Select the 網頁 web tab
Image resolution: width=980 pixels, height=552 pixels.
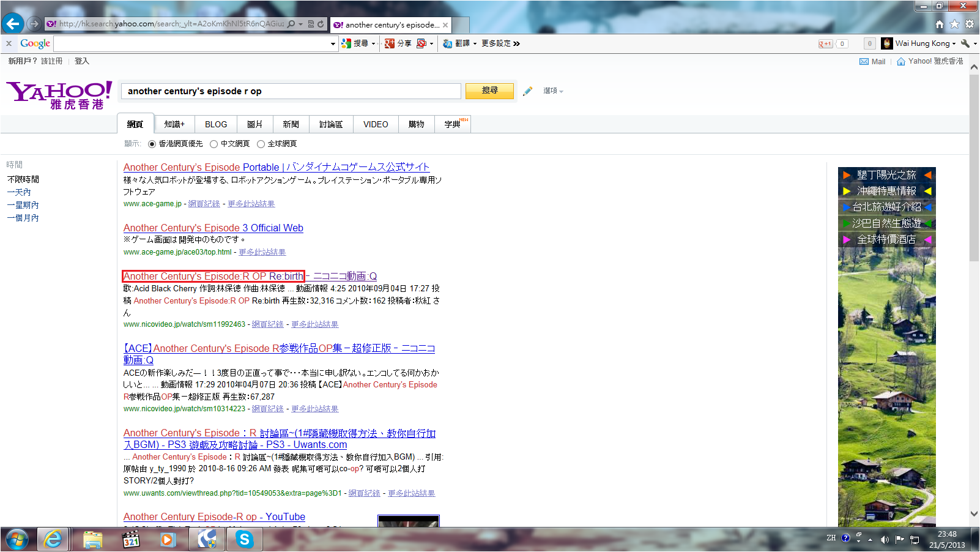click(x=135, y=124)
